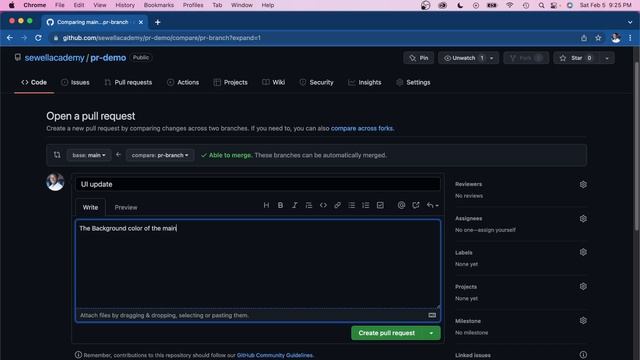Open compare: pr-branch dropdown
This screenshot has width=640, height=360.
pos(160,155)
